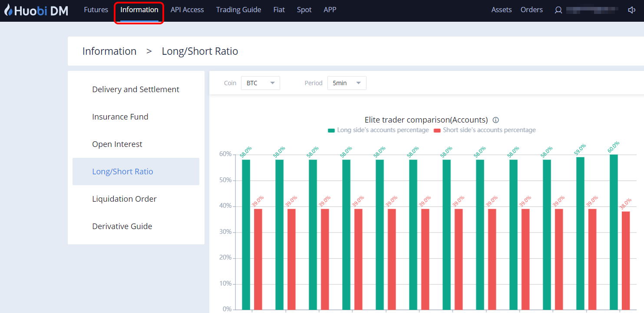Image resolution: width=644 pixels, height=313 pixels.
Task: Open the APP download page
Action: click(x=330, y=10)
